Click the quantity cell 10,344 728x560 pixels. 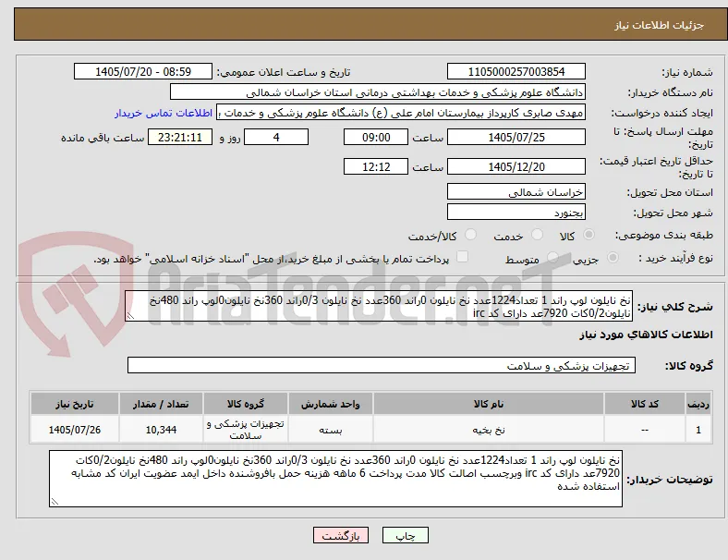coord(161,430)
